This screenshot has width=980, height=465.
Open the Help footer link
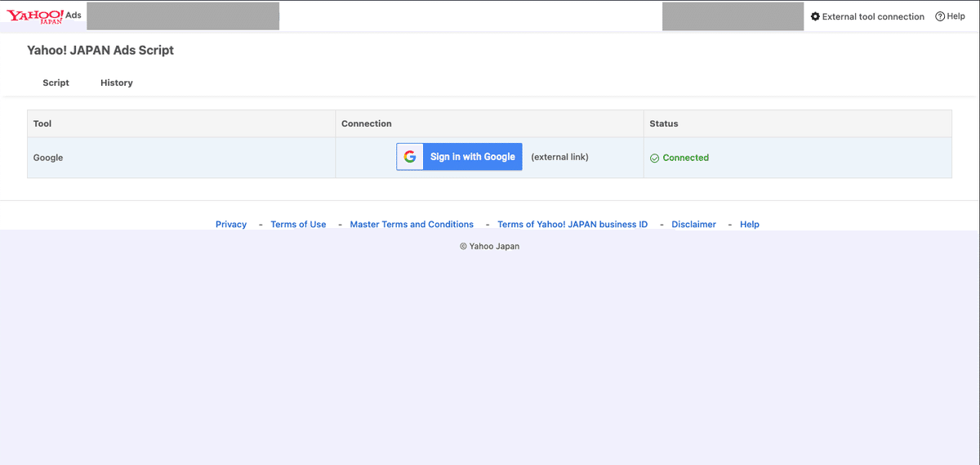pos(750,225)
